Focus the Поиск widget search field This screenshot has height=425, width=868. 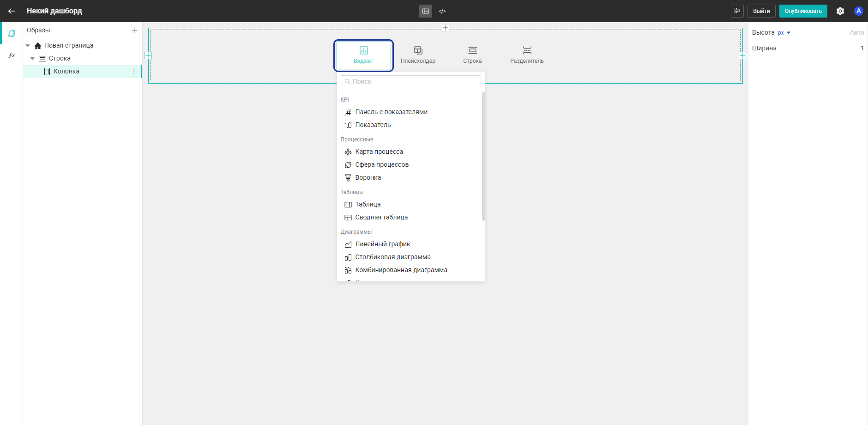[411, 82]
